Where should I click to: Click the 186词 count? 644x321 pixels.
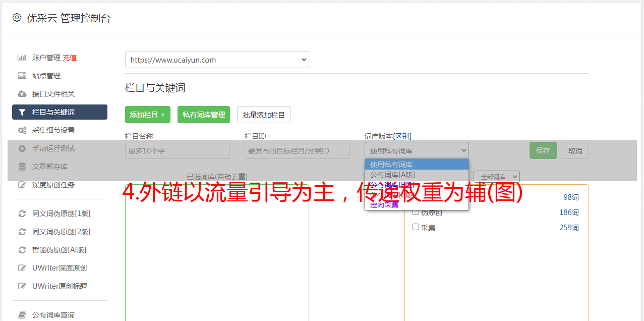pos(569,212)
